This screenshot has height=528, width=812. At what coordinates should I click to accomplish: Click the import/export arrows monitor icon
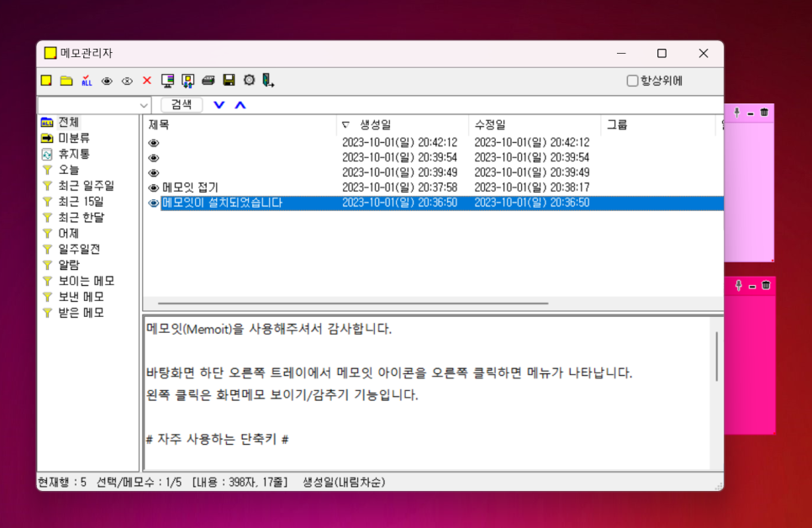(x=187, y=81)
